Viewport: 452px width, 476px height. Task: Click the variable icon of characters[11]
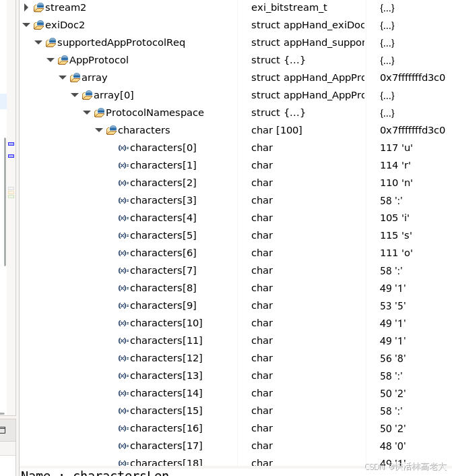tap(123, 341)
